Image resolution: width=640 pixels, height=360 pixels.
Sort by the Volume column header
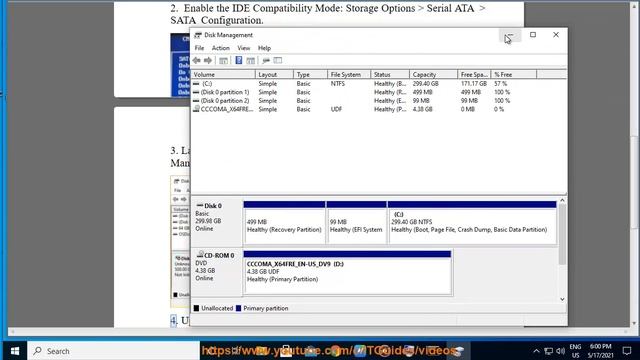coord(223,75)
